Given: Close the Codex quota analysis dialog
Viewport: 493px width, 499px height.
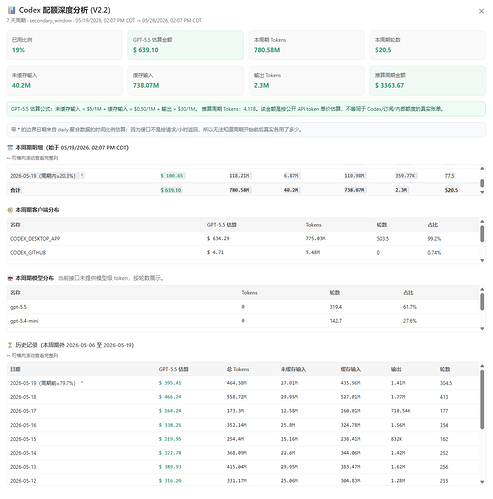Looking at the screenshot, I should [x=481, y=11].
